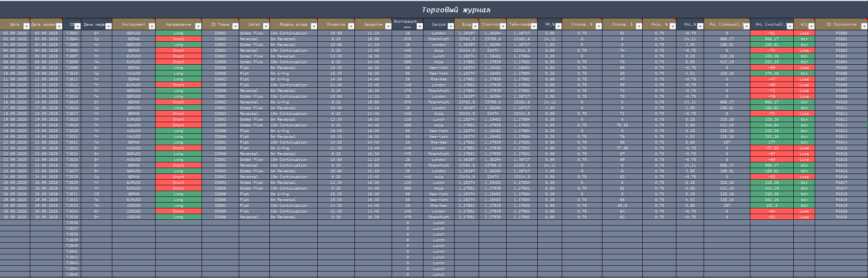
Task: Select the Торговый журнал title cell
Action: pyautogui.click(x=456, y=10)
